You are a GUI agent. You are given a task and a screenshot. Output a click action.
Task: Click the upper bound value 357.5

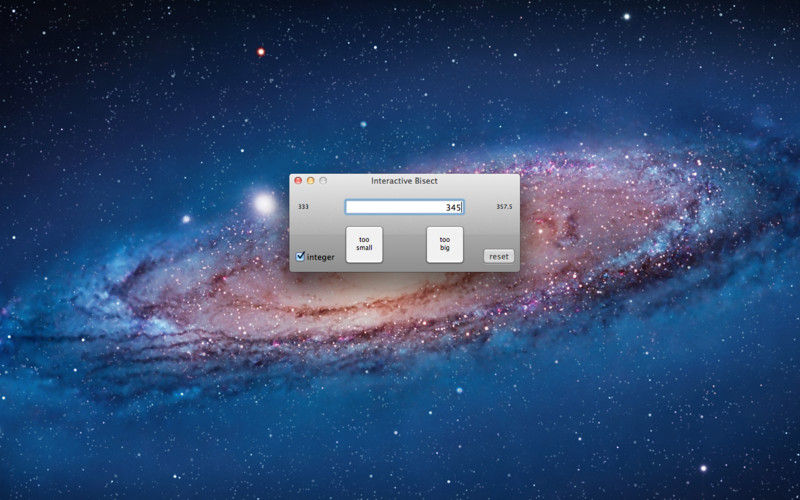[504, 207]
